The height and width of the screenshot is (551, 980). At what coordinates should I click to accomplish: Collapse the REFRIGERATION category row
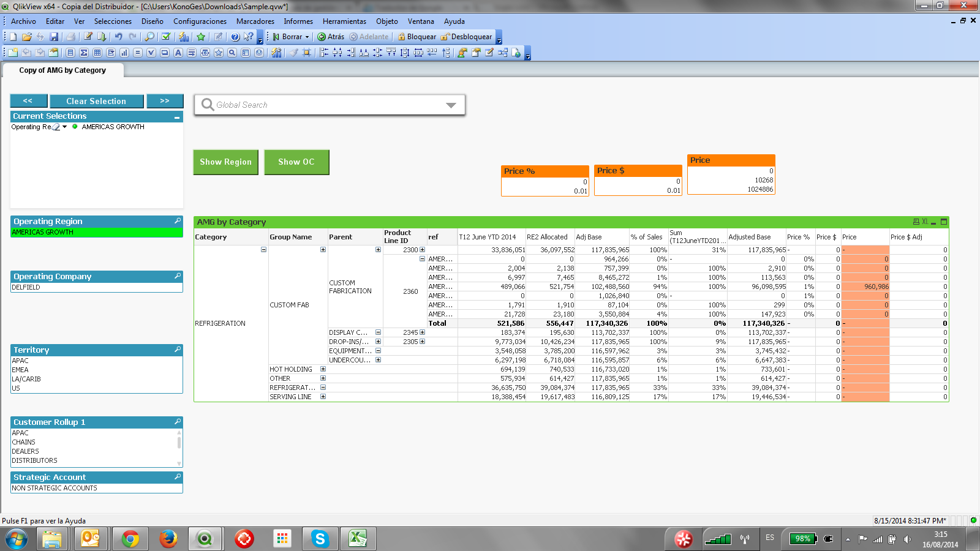[263, 249]
